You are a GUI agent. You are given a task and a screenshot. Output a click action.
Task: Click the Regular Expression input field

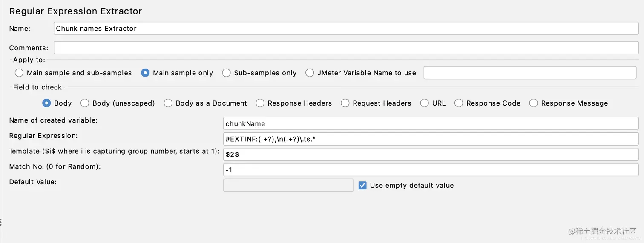(x=431, y=139)
